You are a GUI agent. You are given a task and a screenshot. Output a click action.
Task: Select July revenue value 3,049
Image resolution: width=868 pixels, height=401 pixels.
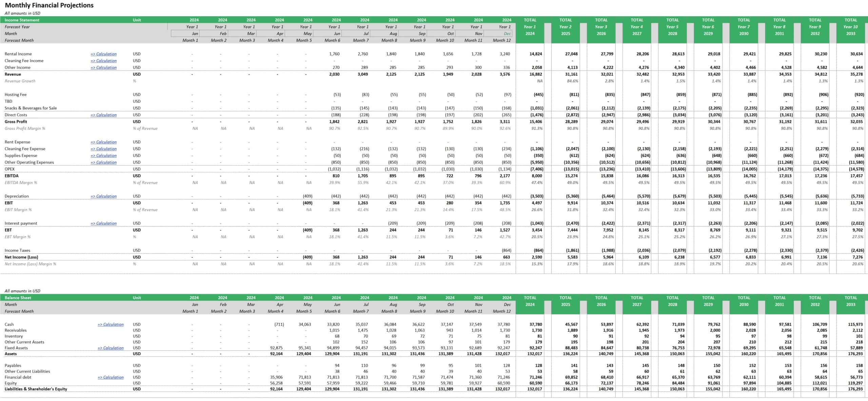(x=363, y=74)
